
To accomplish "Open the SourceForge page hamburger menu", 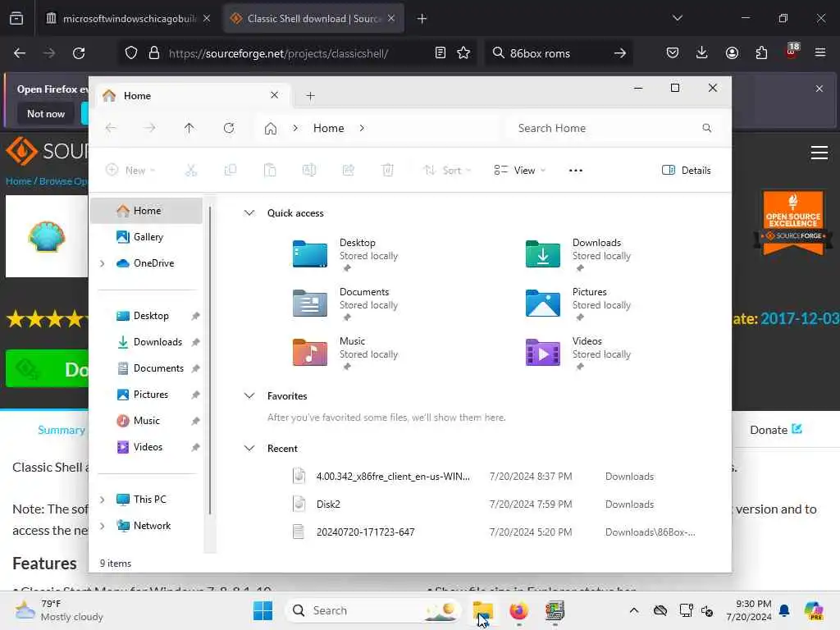I will [819, 153].
